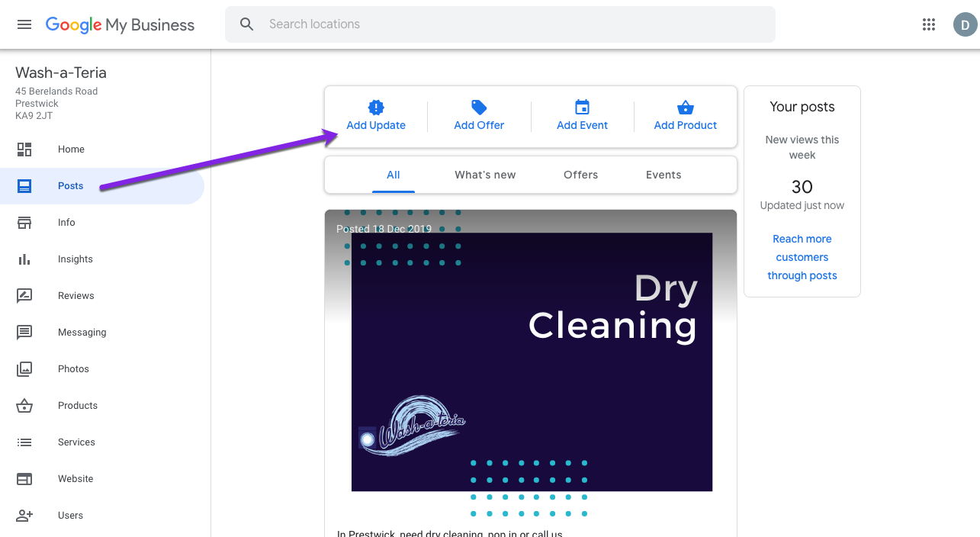Focus the Search locations field
This screenshot has height=537, width=980.
500,24
